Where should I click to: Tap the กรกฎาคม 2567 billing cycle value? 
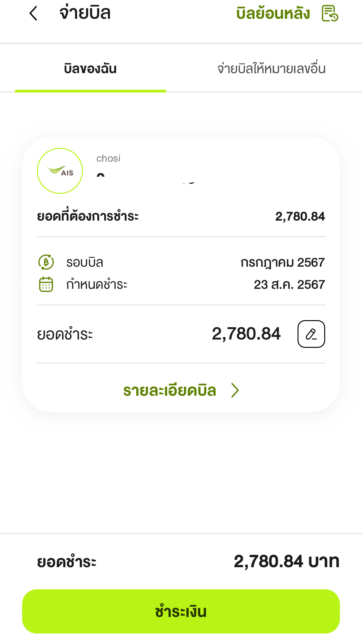(x=282, y=262)
